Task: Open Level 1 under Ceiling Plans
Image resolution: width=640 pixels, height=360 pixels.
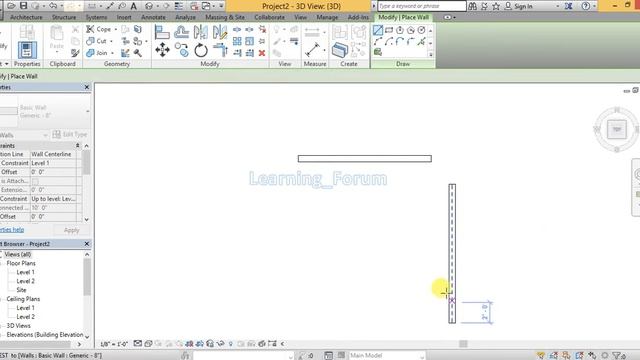Action: [x=25, y=308]
